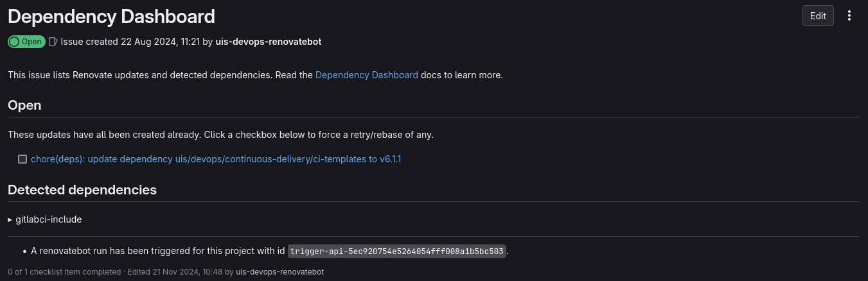This screenshot has height=281, width=868.
Task: Click the renovatebot run triggered bullet text
Action: pos(157,251)
